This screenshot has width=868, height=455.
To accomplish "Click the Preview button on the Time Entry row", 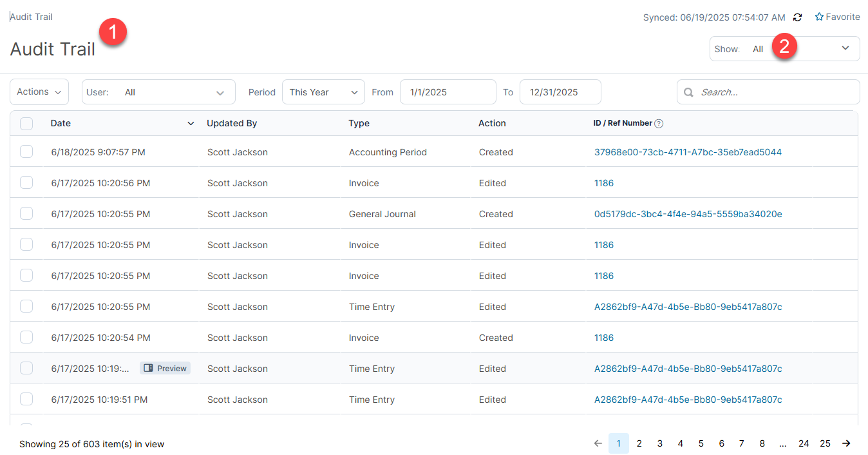I will [165, 368].
